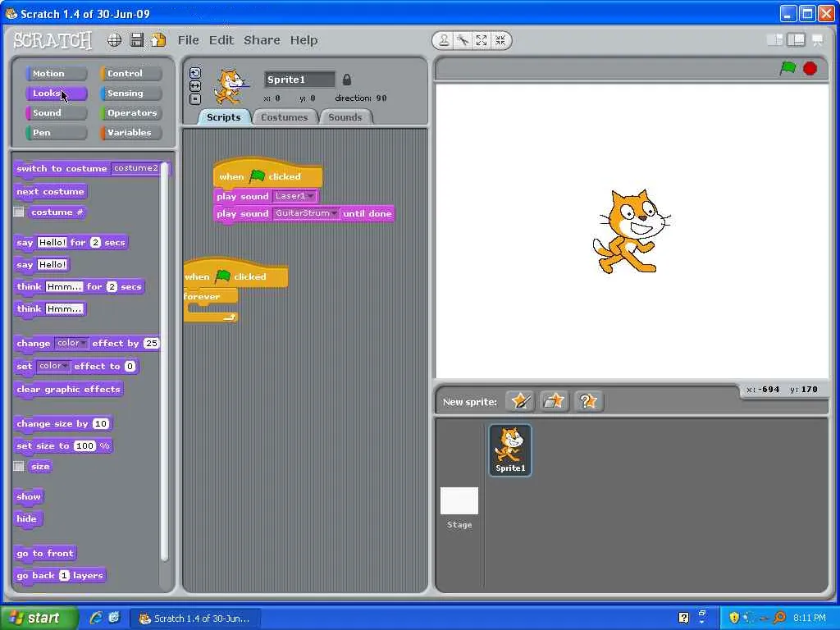Switch to small stage view mode

pyautogui.click(x=774, y=40)
